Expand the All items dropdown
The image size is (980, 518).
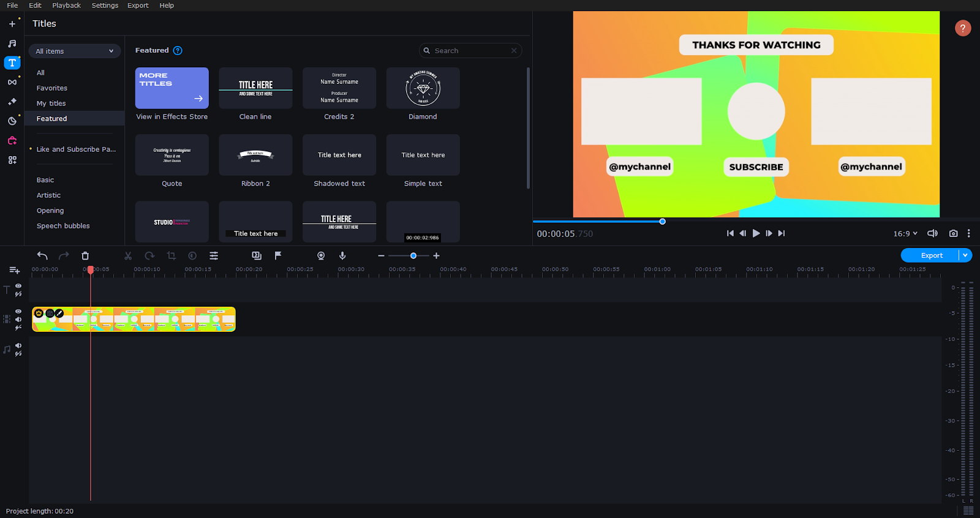coord(74,51)
